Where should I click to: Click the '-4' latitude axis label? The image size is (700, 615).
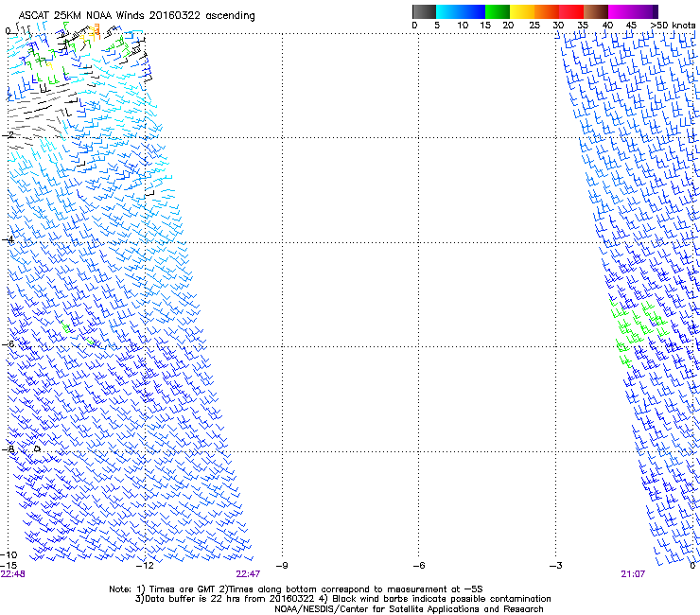[x=8, y=239]
